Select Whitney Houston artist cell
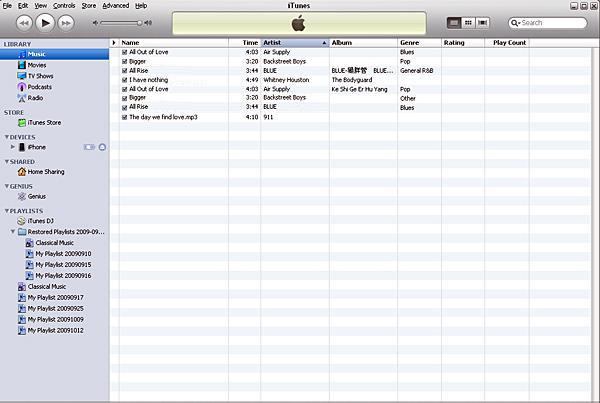 pos(286,80)
